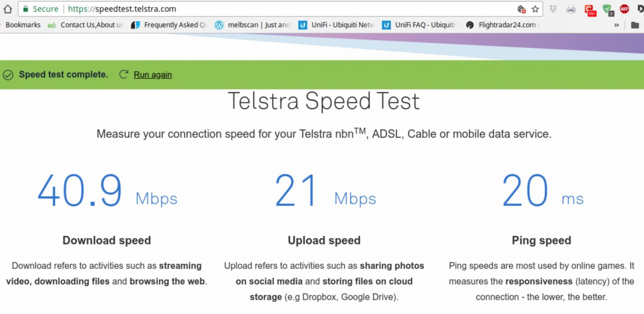
Task: Open the green shield extension with badge 3
Action: click(x=607, y=10)
